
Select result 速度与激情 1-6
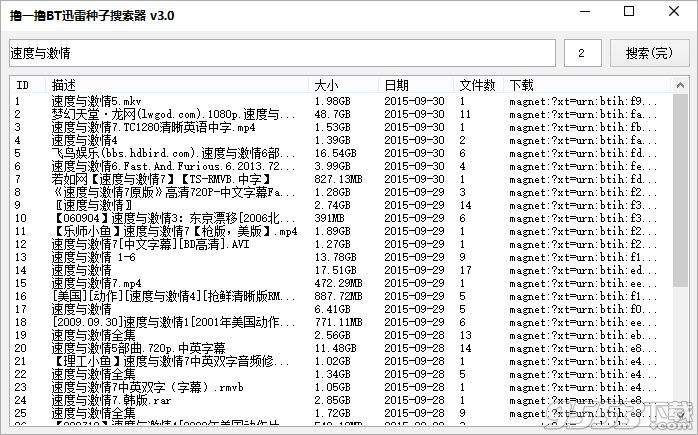coord(93,257)
